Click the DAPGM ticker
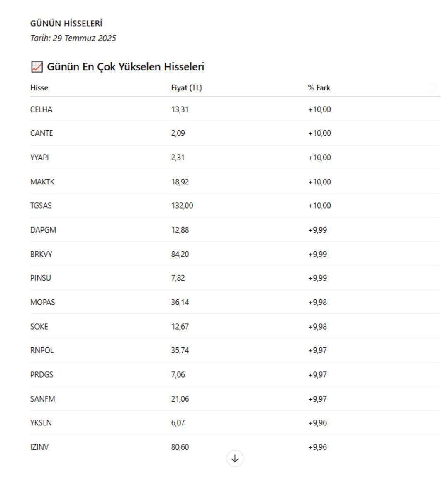Image resolution: width=448 pixels, height=478 pixels. (x=43, y=230)
